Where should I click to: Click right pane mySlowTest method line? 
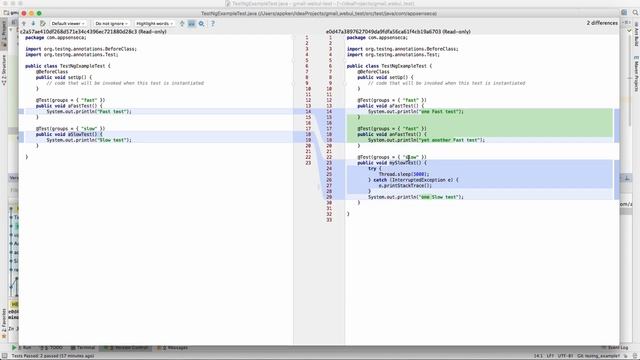[392, 163]
